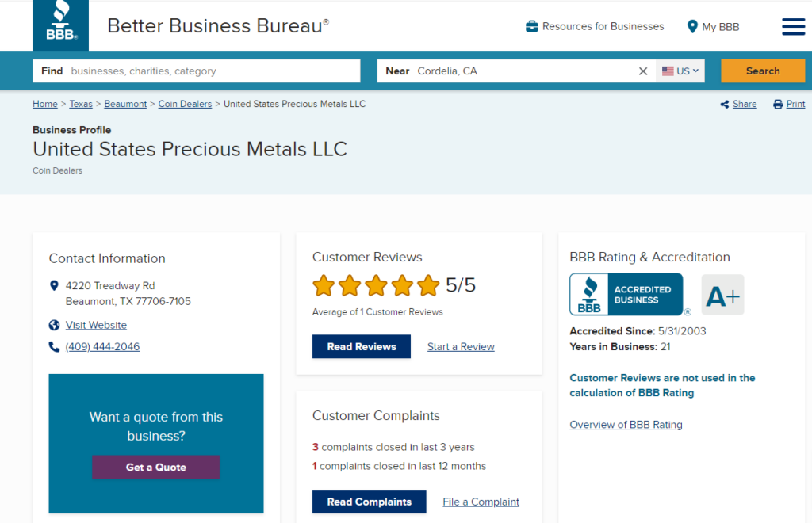Image resolution: width=812 pixels, height=523 pixels.
Task: Click the Print link
Action: click(795, 104)
